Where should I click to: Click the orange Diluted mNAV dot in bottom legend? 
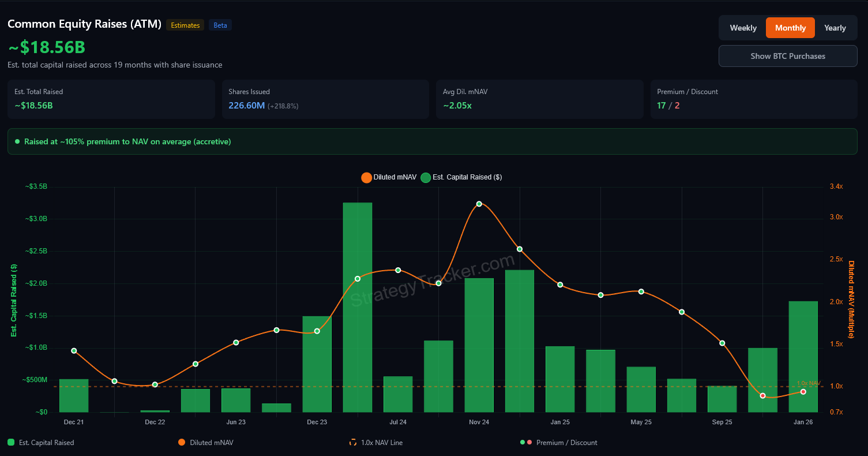tap(182, 443)
